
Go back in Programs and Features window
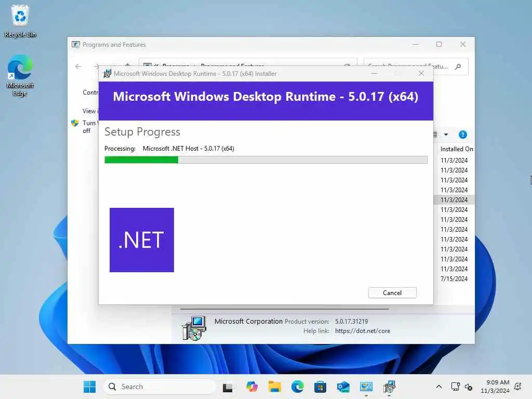[x=78, y=66]
